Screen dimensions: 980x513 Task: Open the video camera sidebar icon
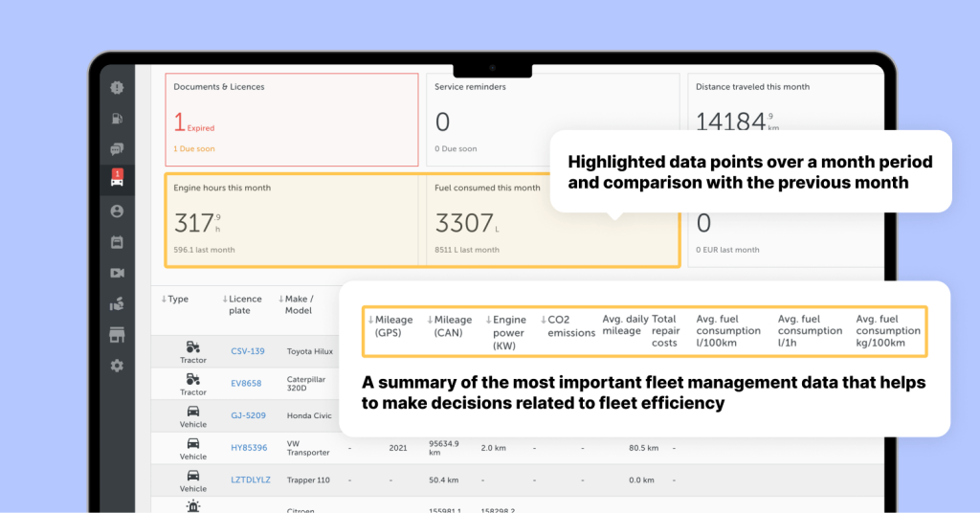[117, 273]
